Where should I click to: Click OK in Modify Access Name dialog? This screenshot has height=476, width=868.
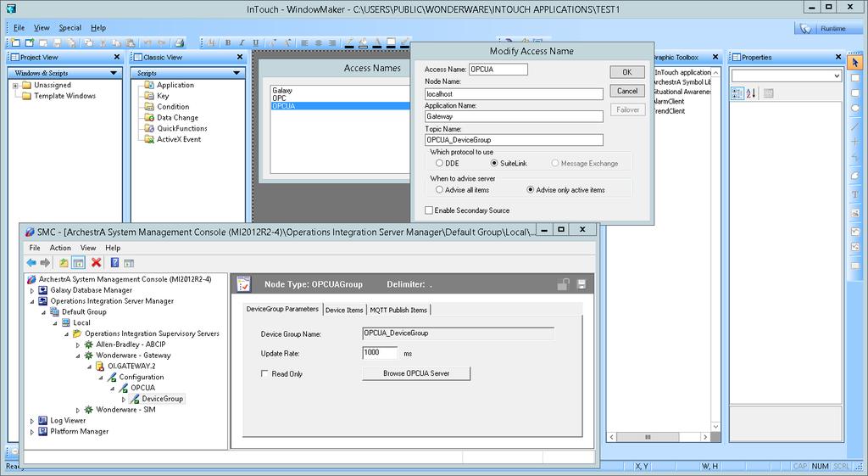(x=627, y=72)
